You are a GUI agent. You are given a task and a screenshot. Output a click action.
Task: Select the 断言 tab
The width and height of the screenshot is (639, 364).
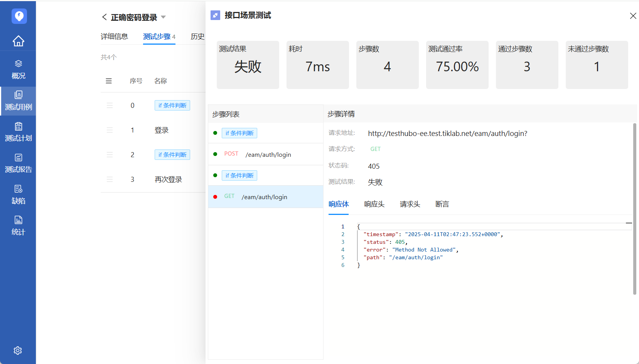tap(442, 204)
